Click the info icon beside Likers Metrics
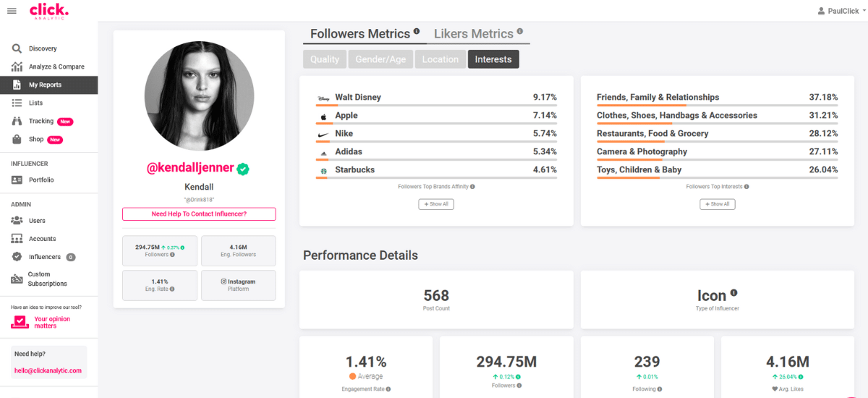This screenshot has height=398, width=868. (x=520, y=32)
